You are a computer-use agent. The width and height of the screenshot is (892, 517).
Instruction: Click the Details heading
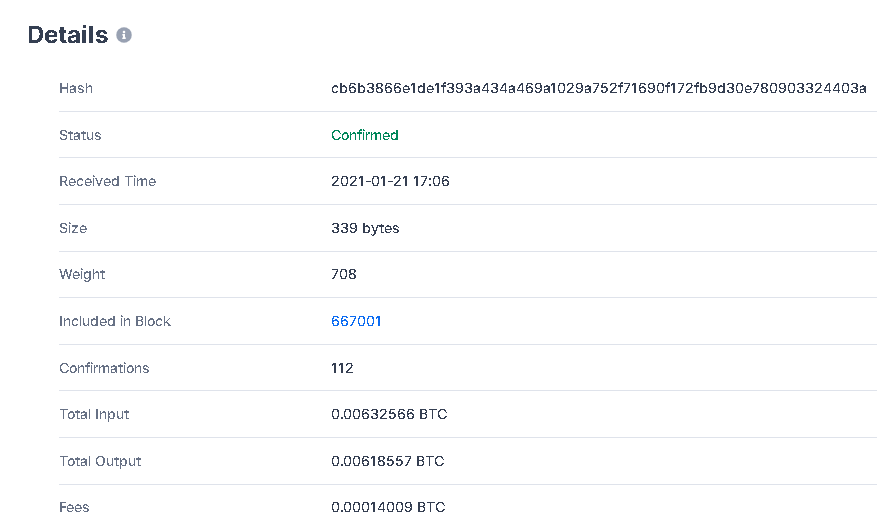pyautogui.click(x=68, y=35)
